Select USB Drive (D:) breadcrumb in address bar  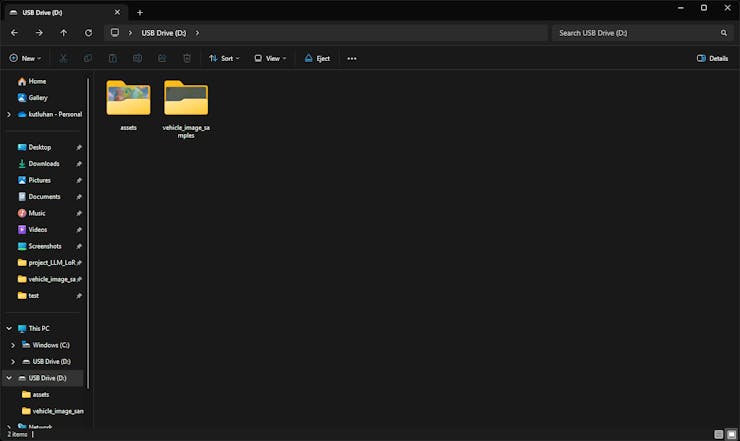(164, 33)
